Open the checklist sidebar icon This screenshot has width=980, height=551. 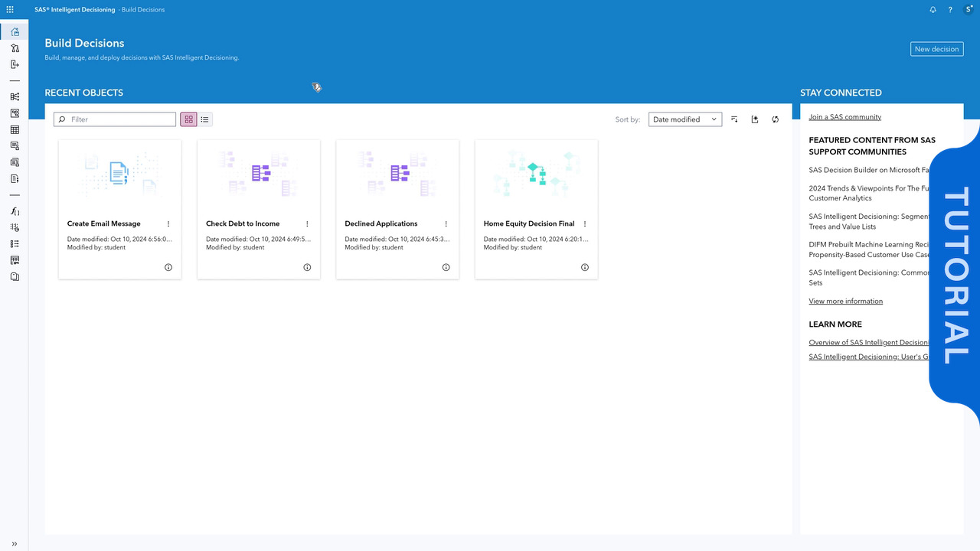click(x=15, y=244)
